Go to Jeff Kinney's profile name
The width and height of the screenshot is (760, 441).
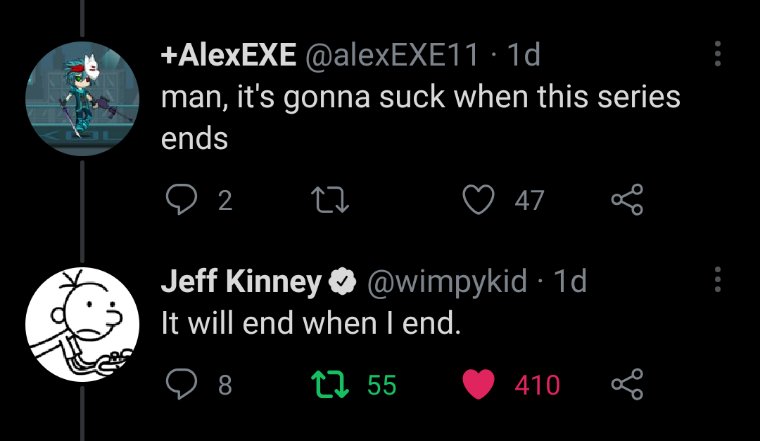click(x=240, y=282)
